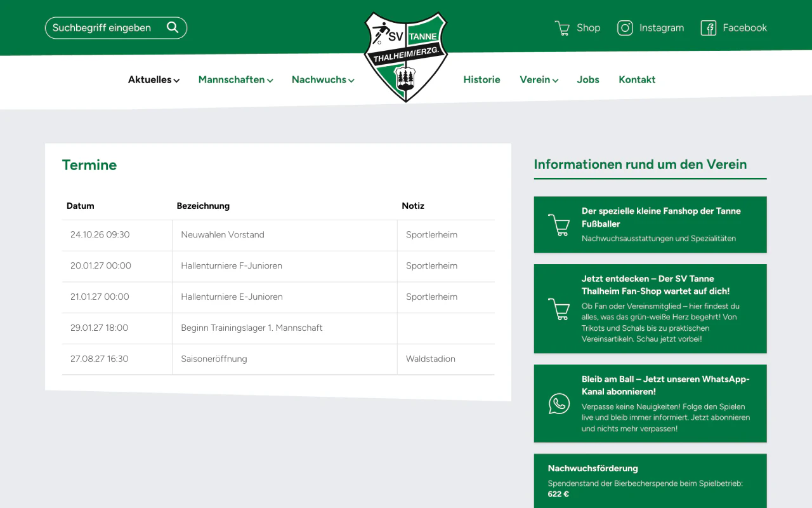Viewport: 812px width, 508px height.
Task: Click cart icon in 'Jetzt entdecken' card
Action: coord(559,309)
